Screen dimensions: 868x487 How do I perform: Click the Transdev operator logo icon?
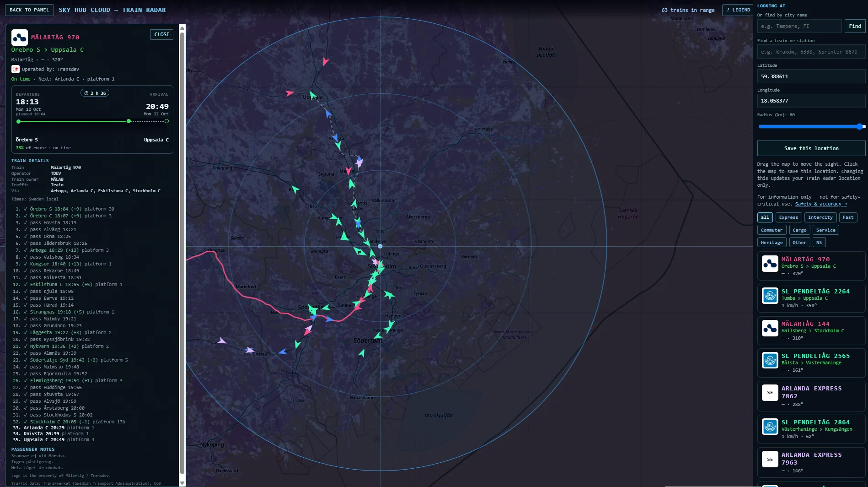15,69
